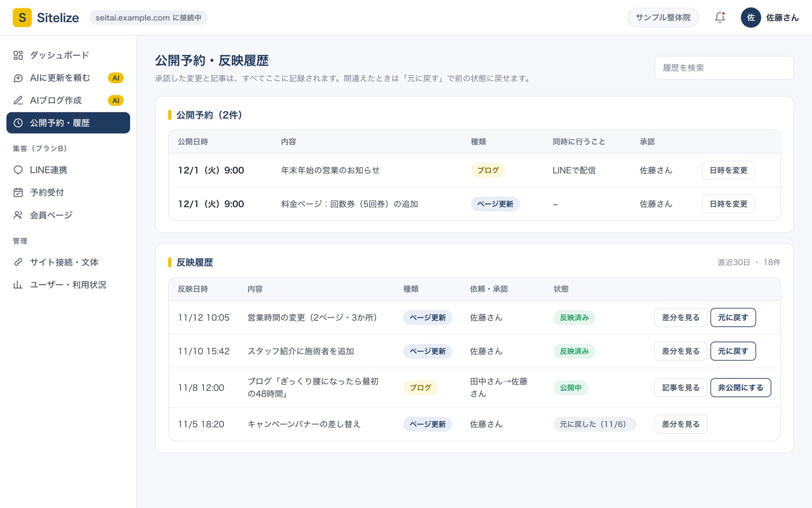
Task: Click the 田中さん→佐藤さん cell
Action: (x=499, y=388)
